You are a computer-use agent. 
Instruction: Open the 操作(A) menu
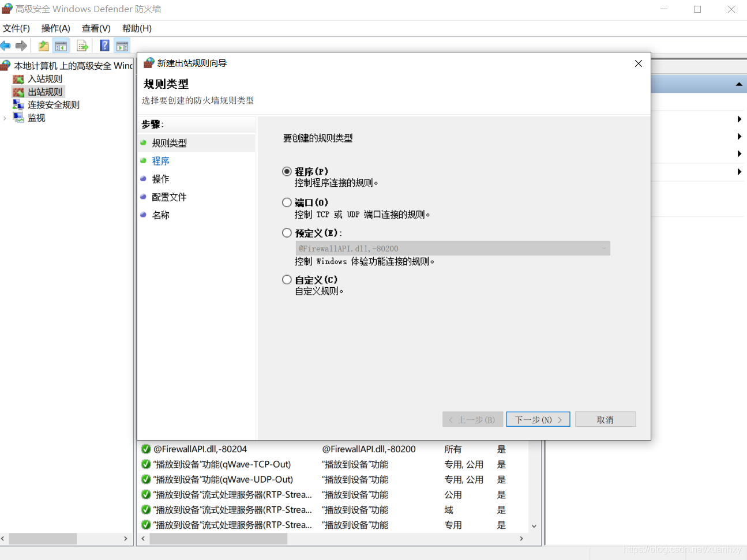[x=56, y=28]
